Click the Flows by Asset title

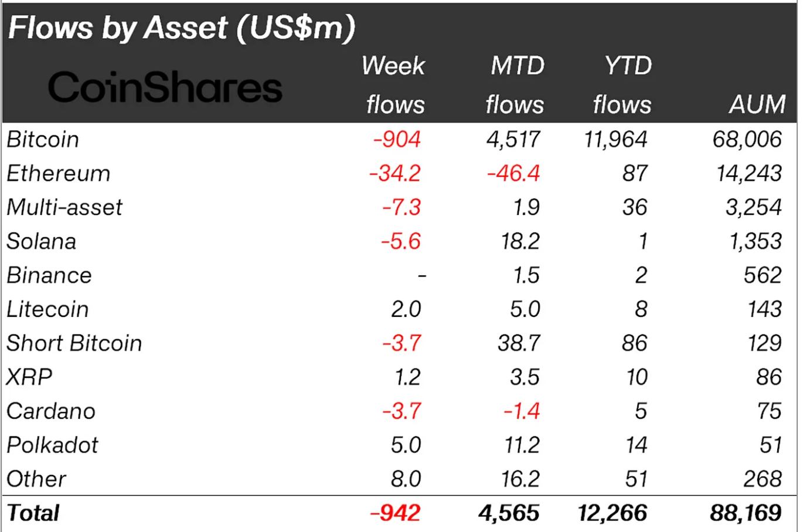[182, 28]
